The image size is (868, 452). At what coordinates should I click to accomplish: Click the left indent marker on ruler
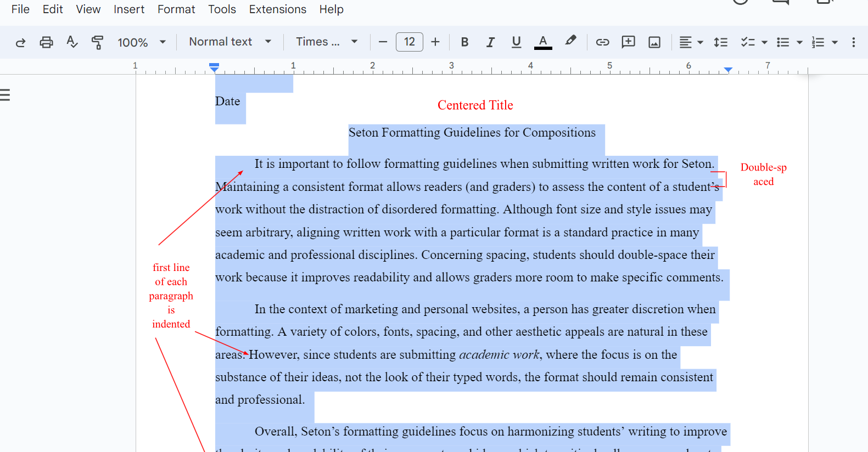(x=214, y=69)
